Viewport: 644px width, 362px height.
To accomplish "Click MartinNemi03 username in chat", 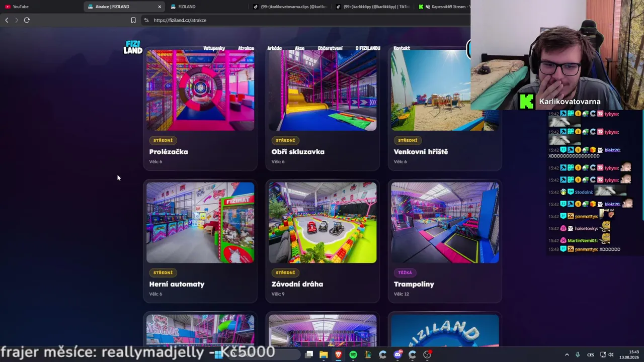I will [x=582, y=241].
